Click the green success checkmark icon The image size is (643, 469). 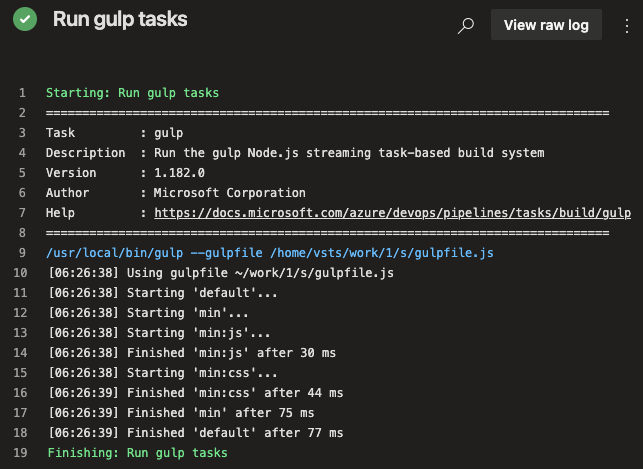point(24,20)
